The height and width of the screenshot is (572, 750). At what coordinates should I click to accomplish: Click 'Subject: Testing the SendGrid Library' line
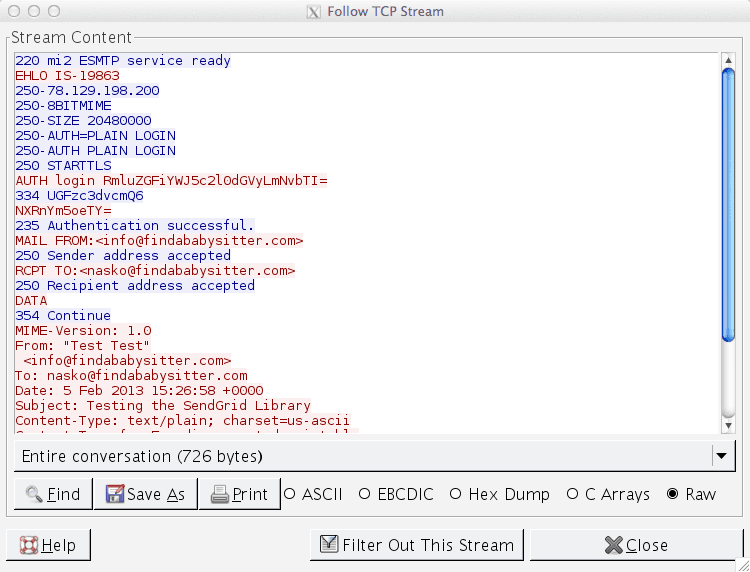163,406
